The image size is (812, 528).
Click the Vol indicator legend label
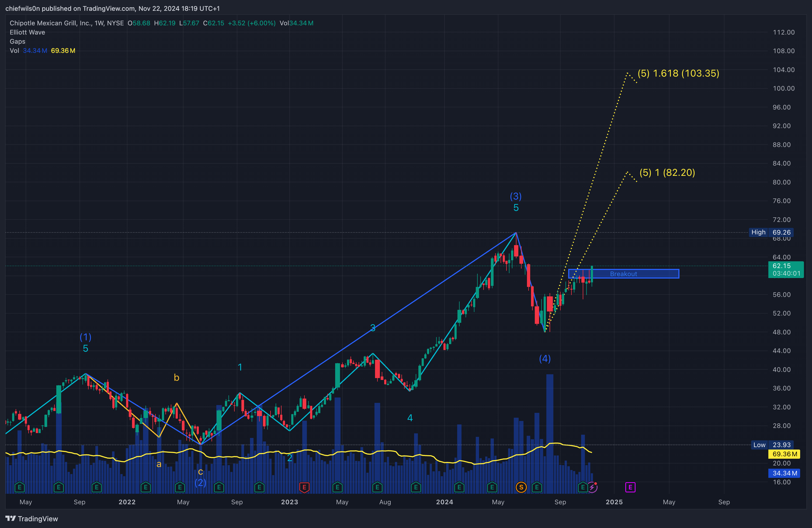[14, 50]
